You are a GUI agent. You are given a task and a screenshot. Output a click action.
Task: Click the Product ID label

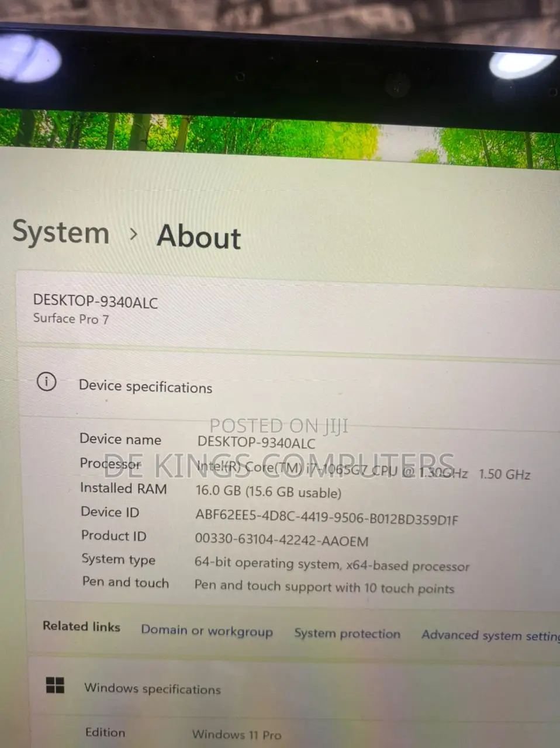113,536
